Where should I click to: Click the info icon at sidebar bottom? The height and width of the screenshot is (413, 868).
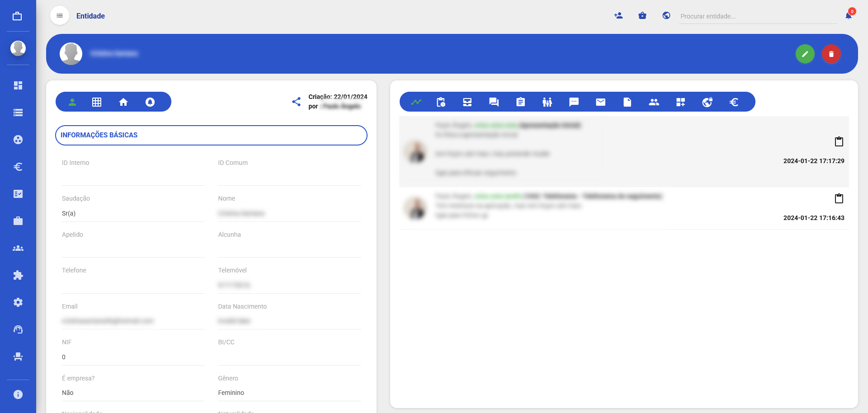(x=18, y=394)
